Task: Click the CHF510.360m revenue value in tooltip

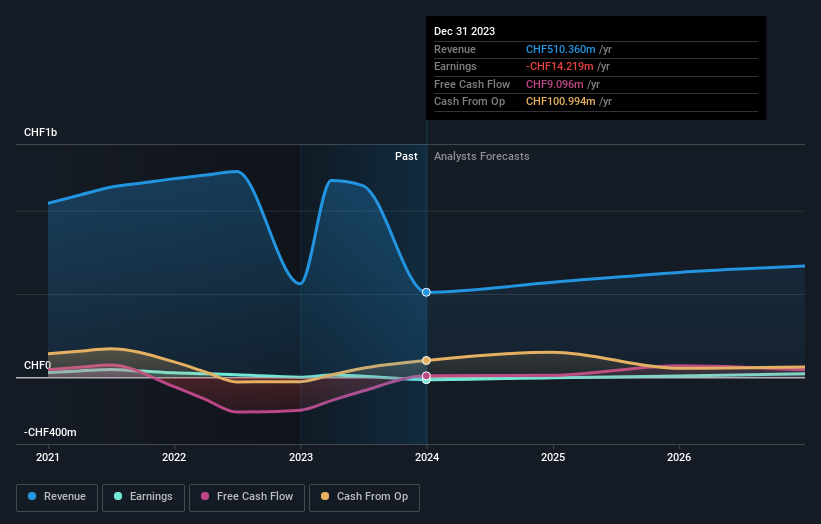Action: 560,49
